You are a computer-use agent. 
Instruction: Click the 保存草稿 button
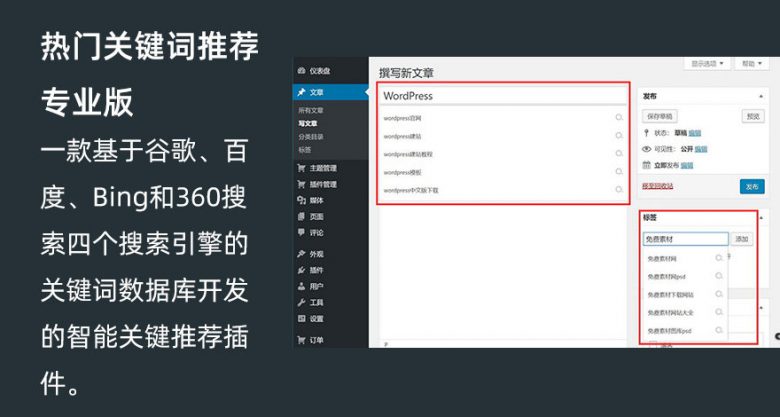click(660, 116)
